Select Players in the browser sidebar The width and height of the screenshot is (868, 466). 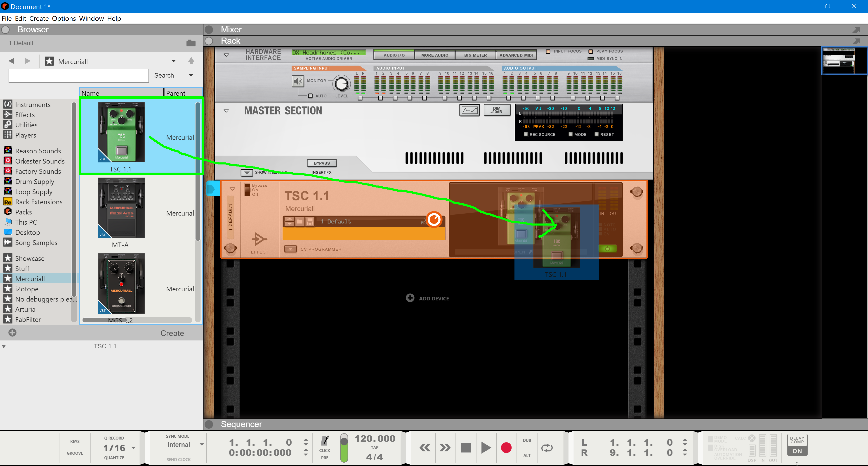[x=25, y=135]
